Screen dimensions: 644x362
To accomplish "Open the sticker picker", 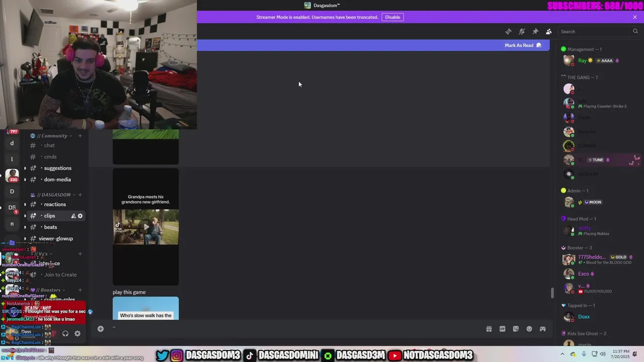I will 516,329.
